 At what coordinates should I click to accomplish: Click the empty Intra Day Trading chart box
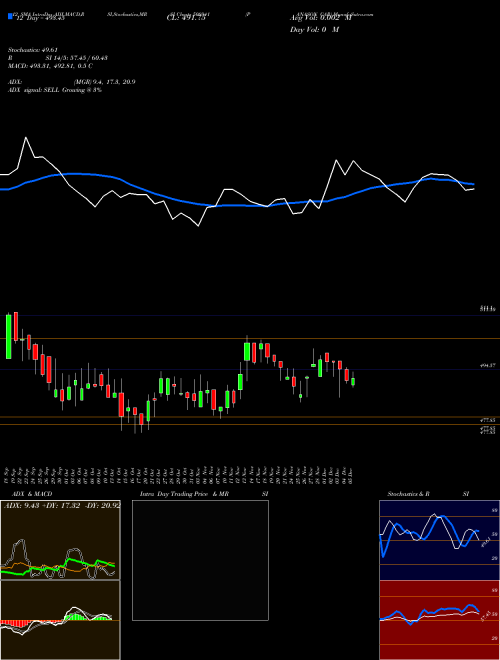pos(200,560)
